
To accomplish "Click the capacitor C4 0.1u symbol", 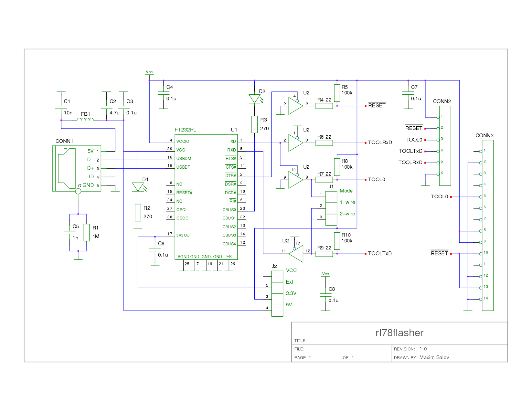I will click(163, 93).
